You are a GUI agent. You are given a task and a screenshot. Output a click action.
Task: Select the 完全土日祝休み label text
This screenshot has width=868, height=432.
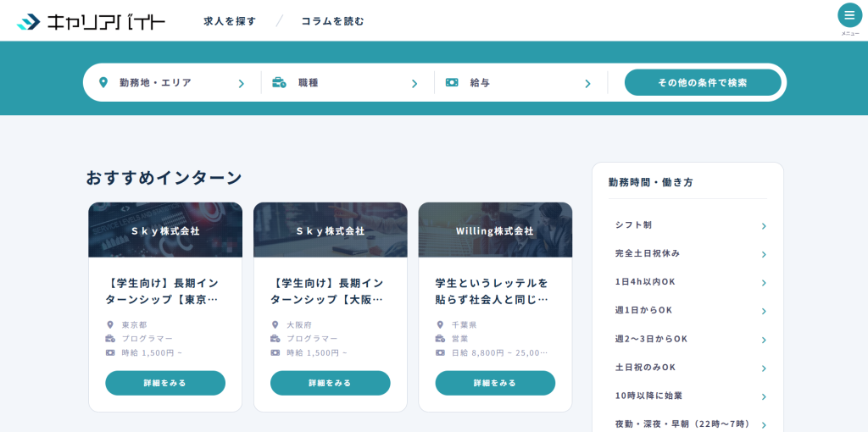click(x=647, y=253)
